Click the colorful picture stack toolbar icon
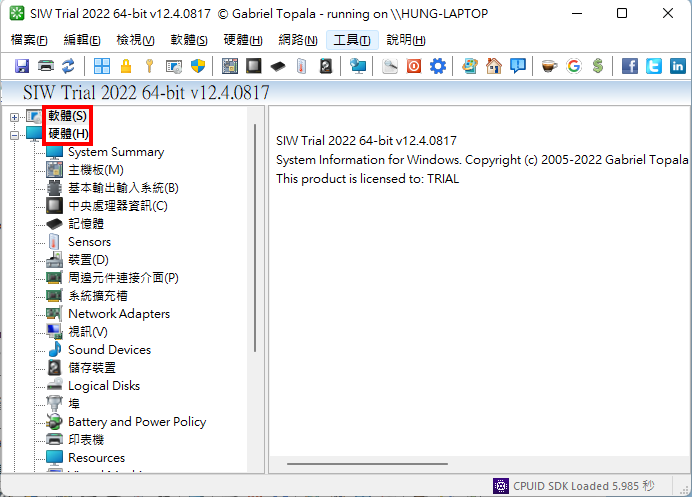 pos(470,67)
